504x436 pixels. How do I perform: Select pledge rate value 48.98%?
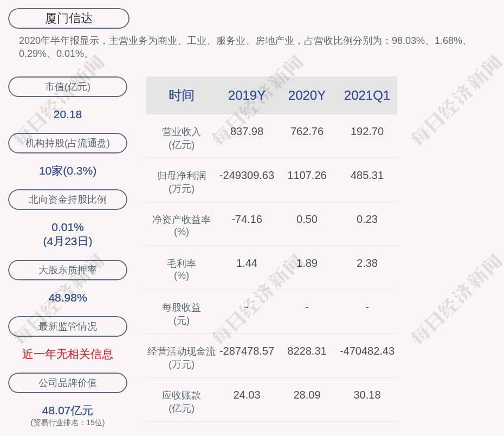(68, 298)
